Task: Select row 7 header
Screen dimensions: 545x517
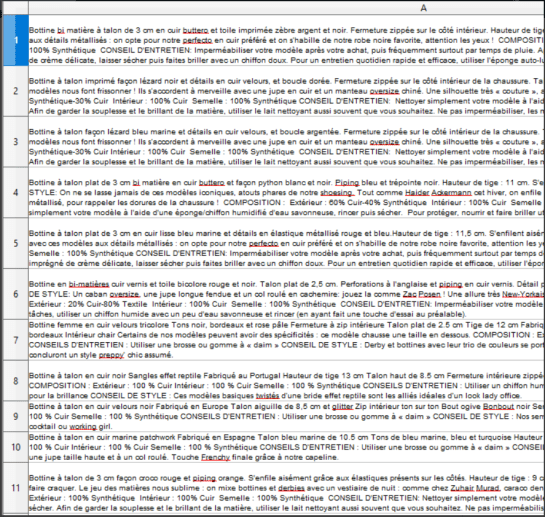Action: (x=16, y=340)
